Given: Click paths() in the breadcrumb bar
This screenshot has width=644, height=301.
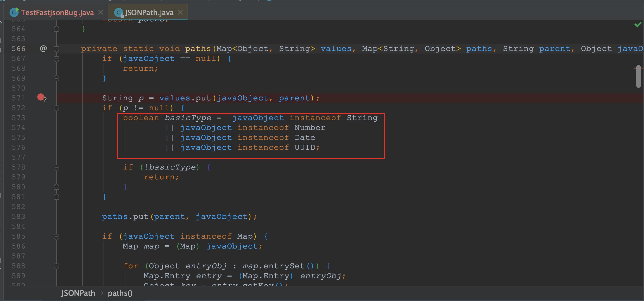Looking at the screenshot, I should tap(120, 293).
